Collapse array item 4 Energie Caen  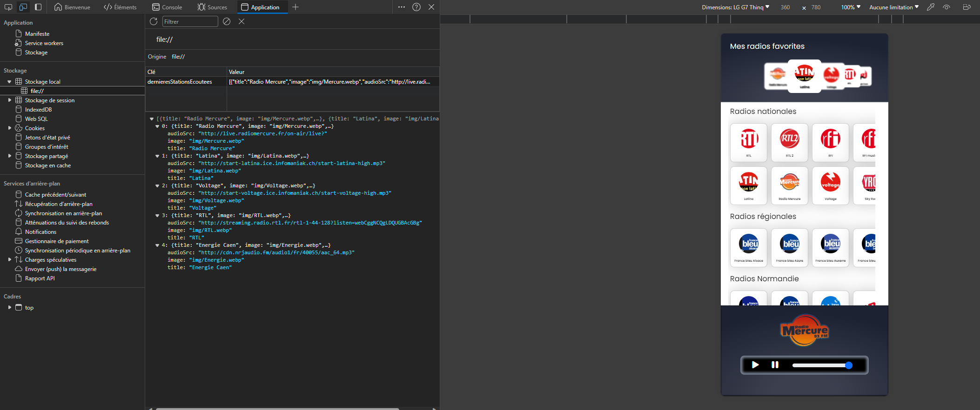coord(157,245)
